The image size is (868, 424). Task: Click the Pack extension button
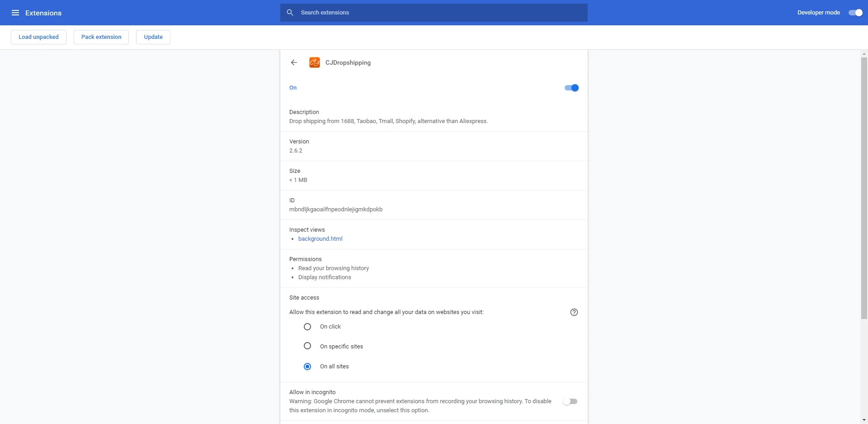click(x=101, y=37)
